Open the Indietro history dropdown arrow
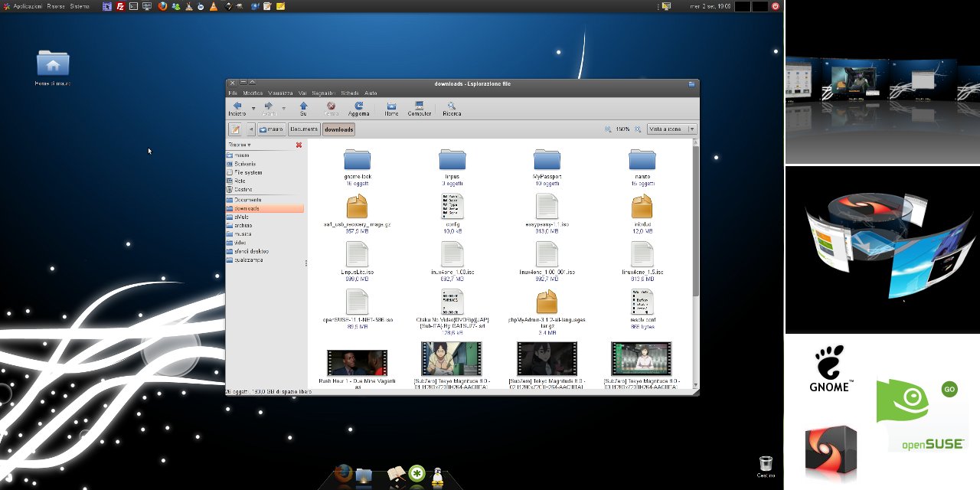 click(x=253, y=108)
